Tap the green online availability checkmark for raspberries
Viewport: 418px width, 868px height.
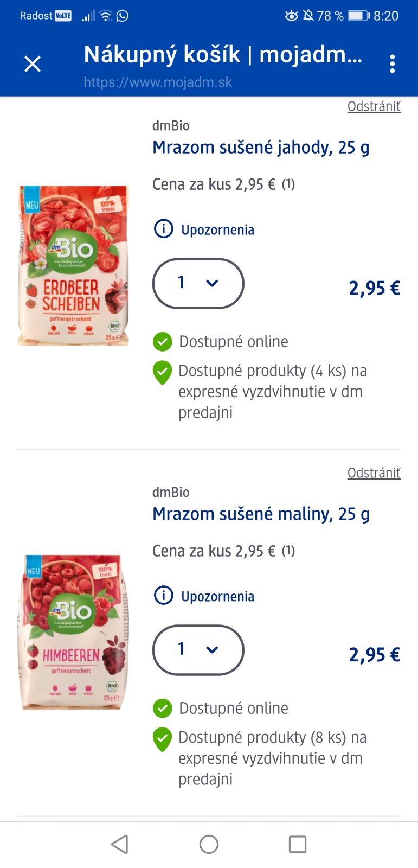coord(162,708)
